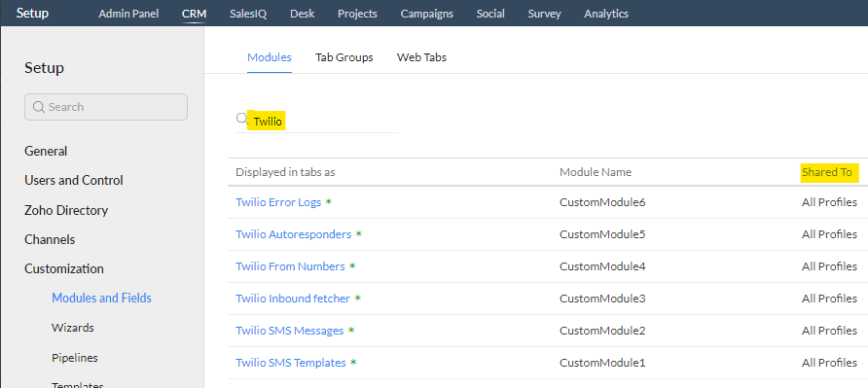Click the module search field containing Twilio
Viewport: 868px width, 388px height.
317,121
